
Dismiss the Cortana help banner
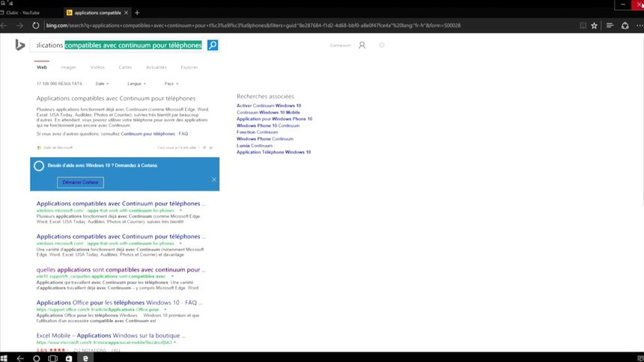point(214,180)
